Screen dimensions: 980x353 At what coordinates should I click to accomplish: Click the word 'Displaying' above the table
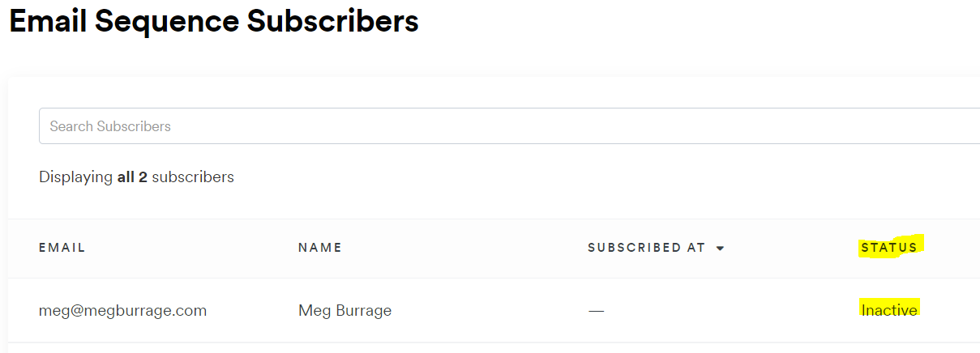[76, 176]
